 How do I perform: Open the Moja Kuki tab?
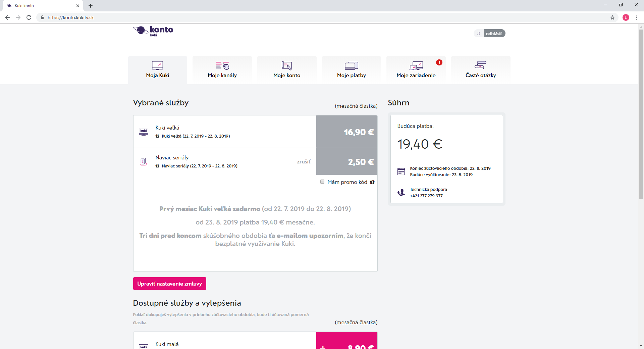pos(158,70)
